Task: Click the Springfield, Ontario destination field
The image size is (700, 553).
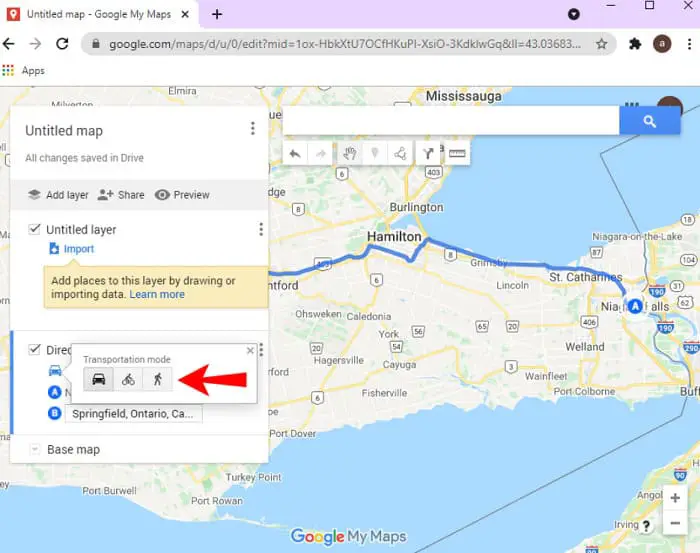Action: point(133,414)
